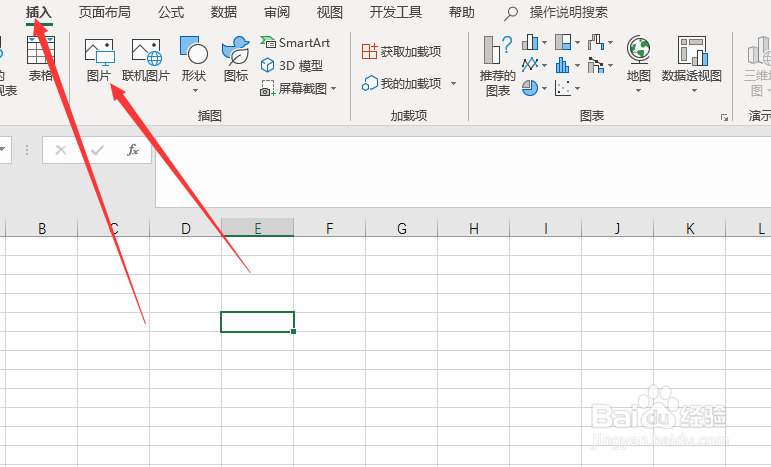Select column J header
771x467 pixels.
(618, 228)
